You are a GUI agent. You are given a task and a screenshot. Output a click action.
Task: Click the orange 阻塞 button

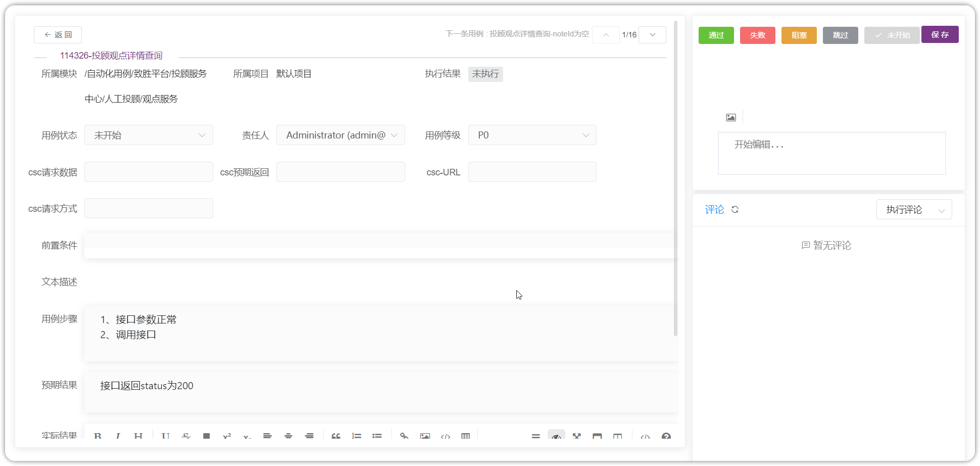(799, 35)
